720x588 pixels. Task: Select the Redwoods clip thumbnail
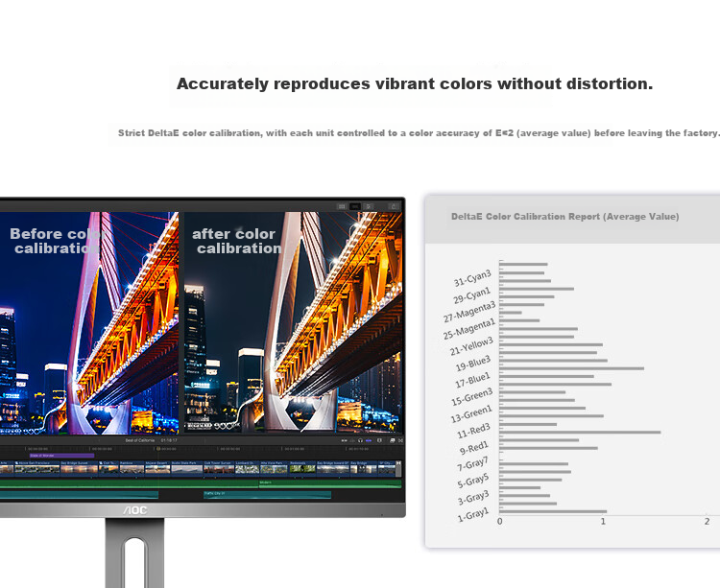coord(302,469)
